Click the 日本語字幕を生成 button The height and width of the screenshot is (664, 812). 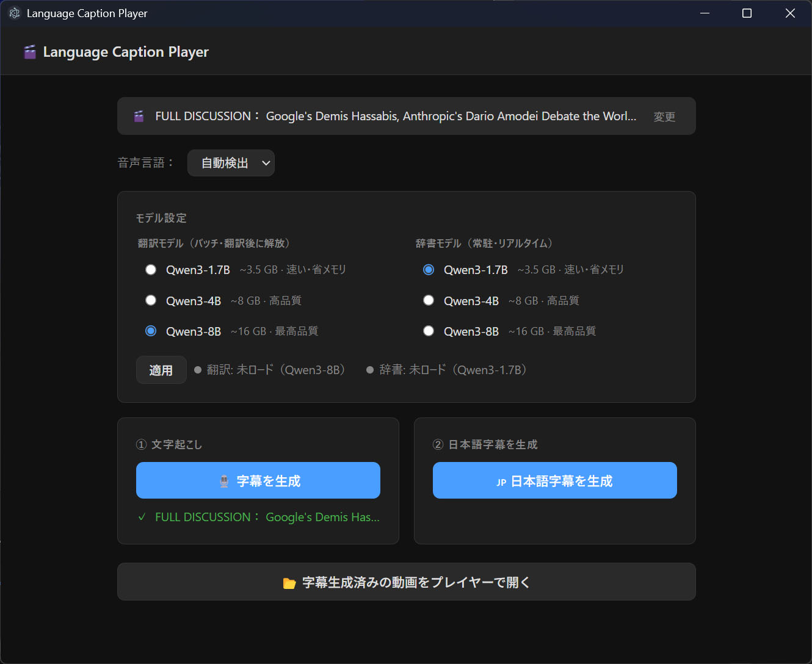click(x=554, y=480)
